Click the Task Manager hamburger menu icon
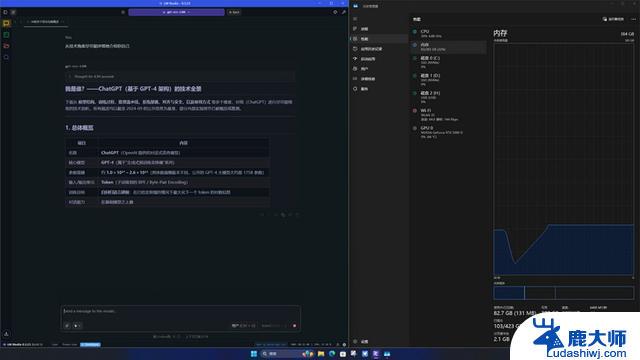The height and width of the screenshot is (360, 640). coord(355,19)
